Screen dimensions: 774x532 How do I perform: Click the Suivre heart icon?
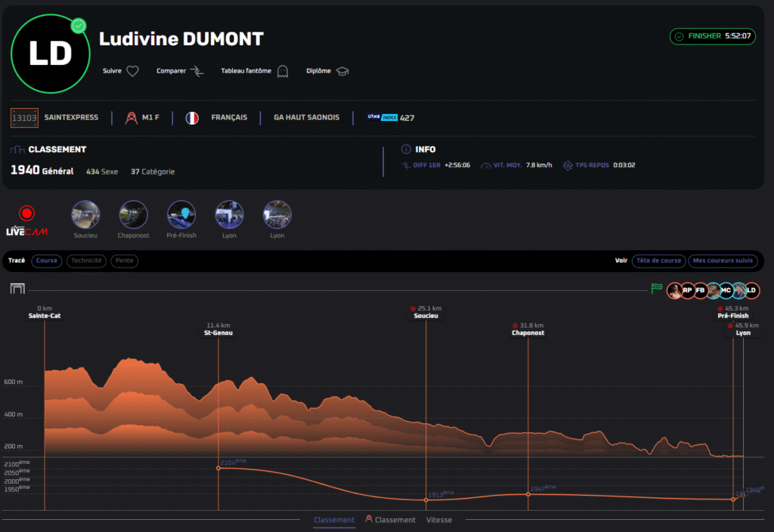coord(132,72)
